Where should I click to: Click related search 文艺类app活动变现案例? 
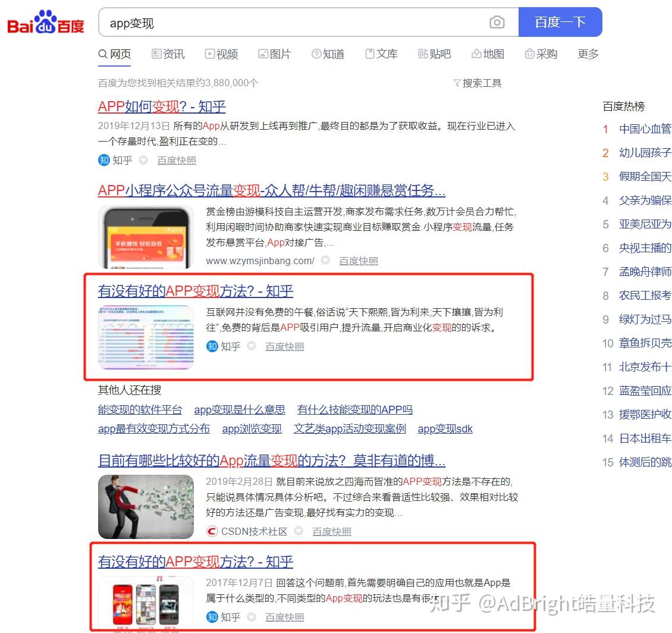pos(350,429)
